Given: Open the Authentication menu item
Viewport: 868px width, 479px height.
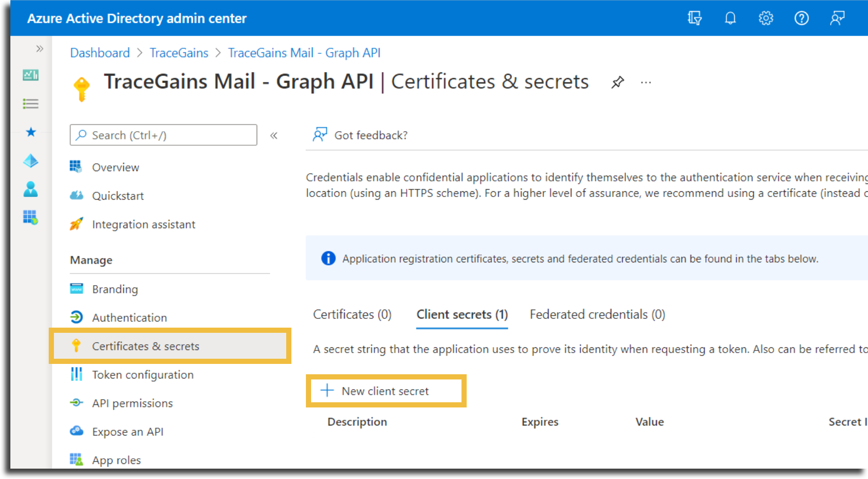Looking at the screenshot, I should (130, 317).
